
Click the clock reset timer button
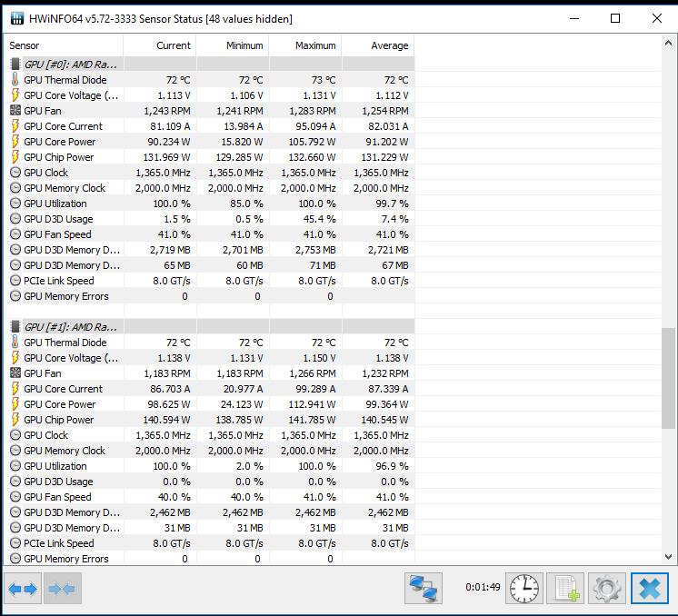click(x=524, y=589)
